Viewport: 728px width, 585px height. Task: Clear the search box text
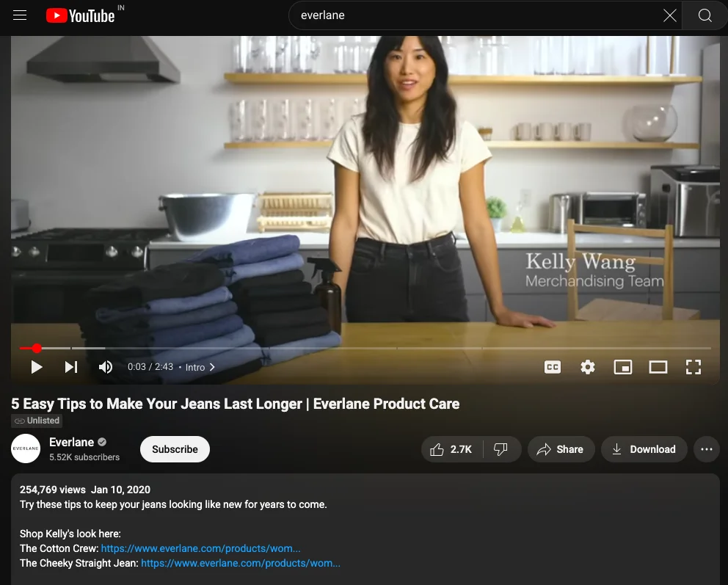click(669, 15)
